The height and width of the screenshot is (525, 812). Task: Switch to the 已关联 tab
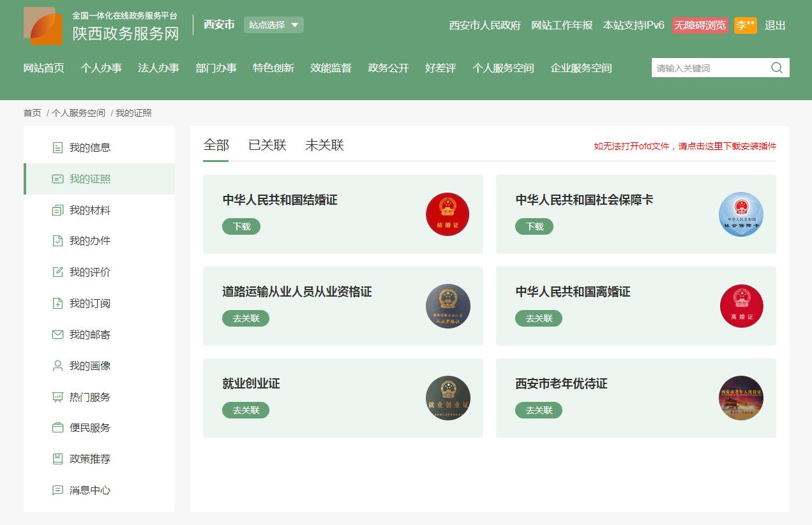[267, 145]
